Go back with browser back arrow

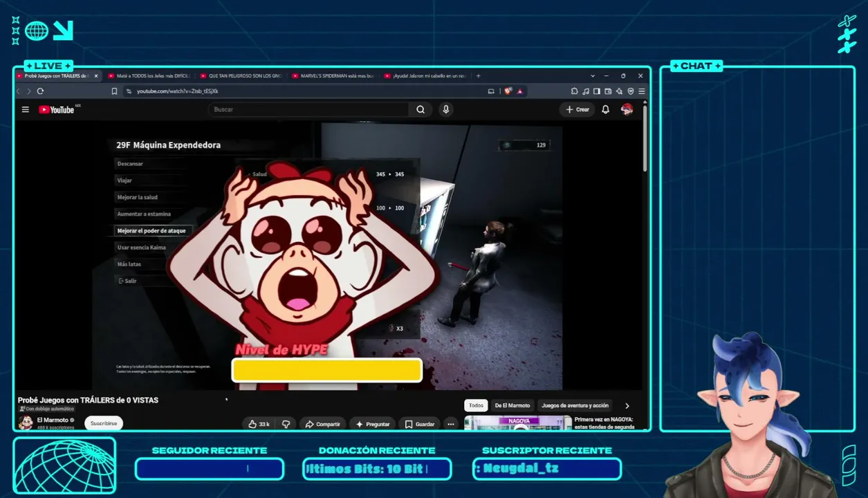(x=19, y=91)
